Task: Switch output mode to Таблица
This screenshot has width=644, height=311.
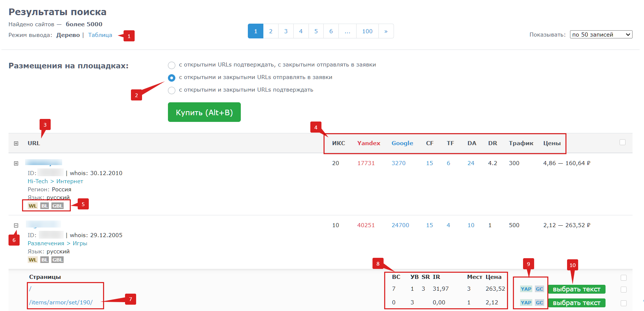Action: pyautogui.click(x=100, y=35)
